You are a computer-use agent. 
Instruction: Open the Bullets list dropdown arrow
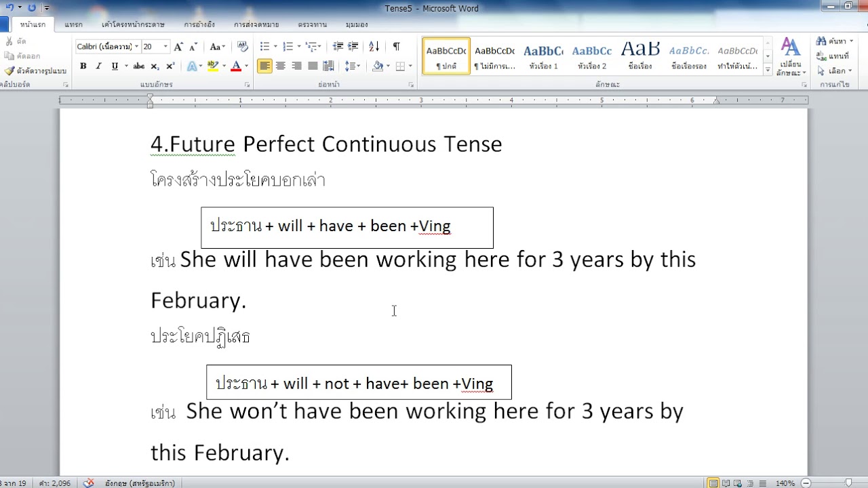275,47
